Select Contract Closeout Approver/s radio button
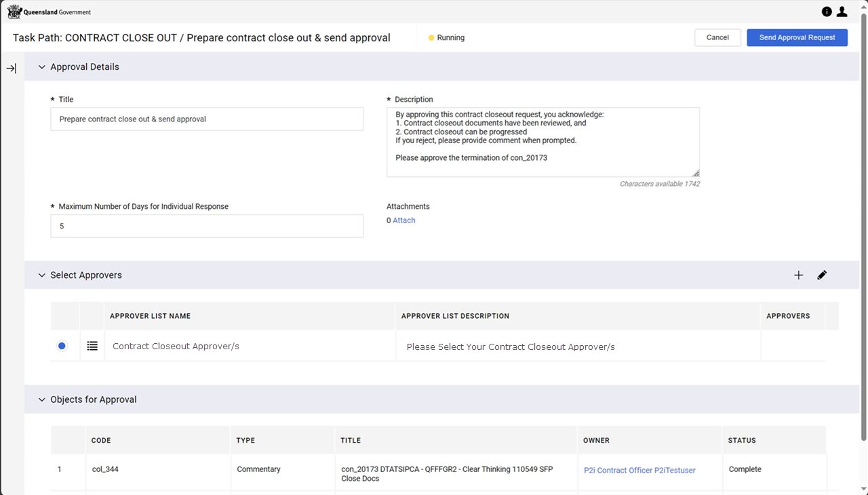This screenshot has height=495, width=868. [62, 346]
